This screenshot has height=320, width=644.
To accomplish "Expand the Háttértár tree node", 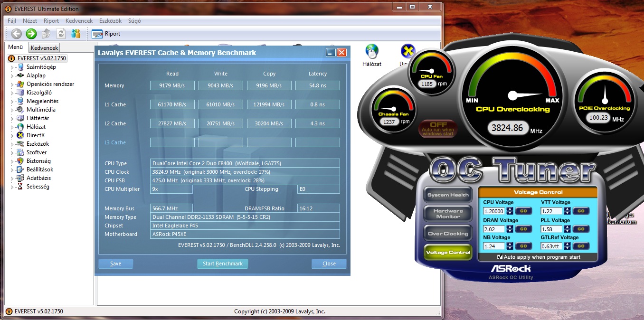I will tap(12, 118).
